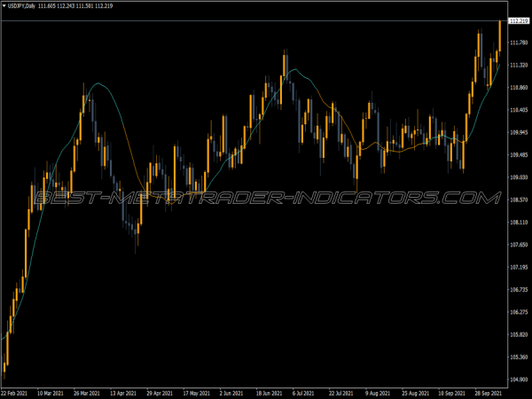Click the 110.860 price scale label
Screen dimensions: 532x399
click(518, 88)
